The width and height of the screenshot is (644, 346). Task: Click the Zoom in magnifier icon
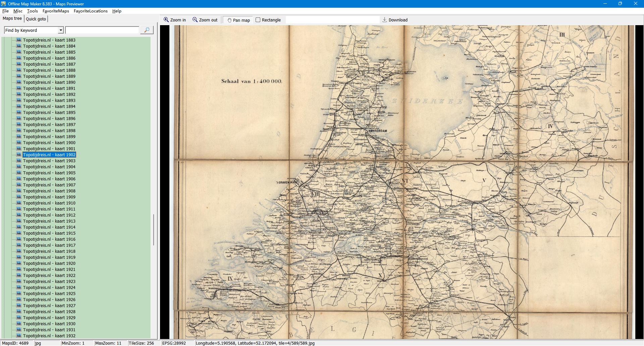[166, 20]
